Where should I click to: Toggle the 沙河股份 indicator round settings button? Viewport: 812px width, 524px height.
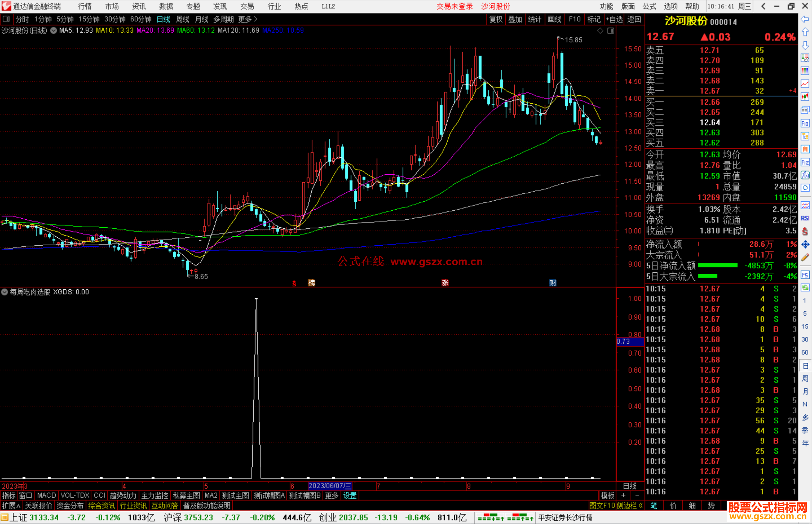coord(54,30)
